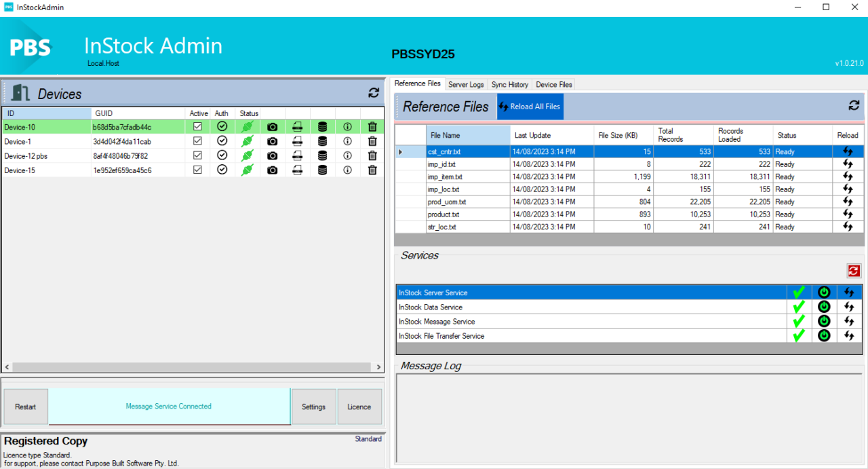Open the Server Logs tab
The width and height of the screenshot is (868, 469).
465,84
